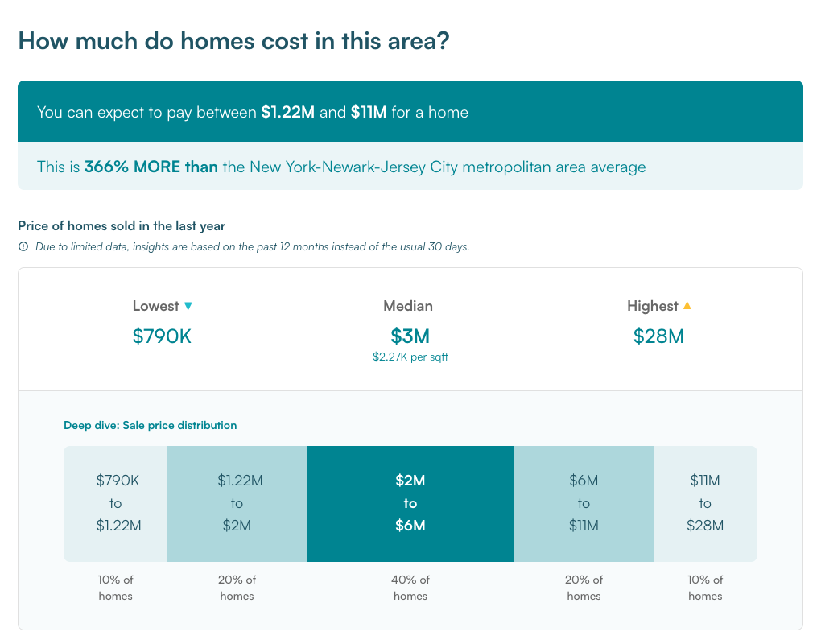The width and height of the screenshot is (821, 644).
Task: Click the Highest $28M value
Action: tap(658, 336)
